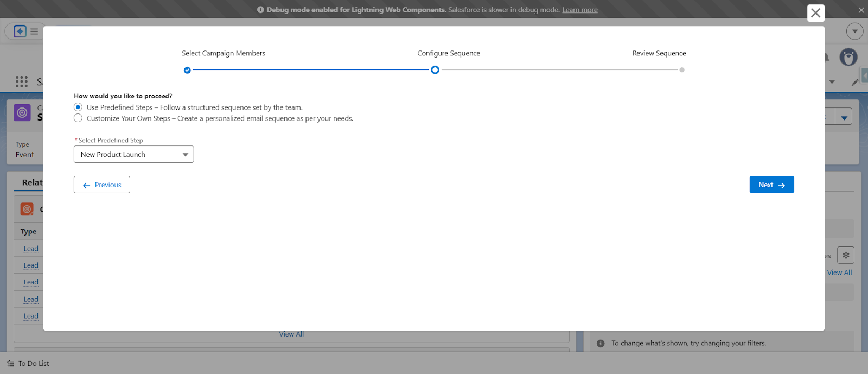Click the orange Campaign Members list icon
Viewport: 868px width, 374px height.
(x=27, y=209)
